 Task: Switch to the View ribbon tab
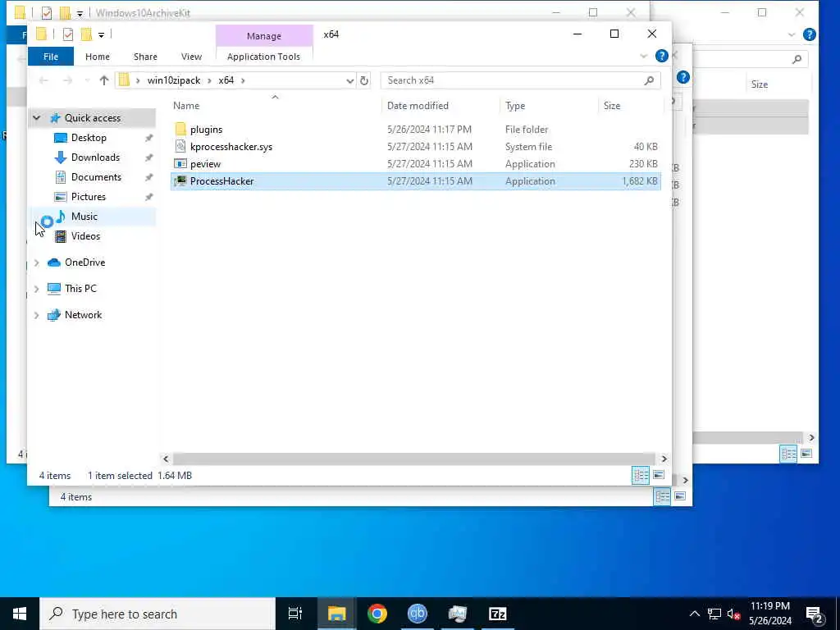pyautogui.click(x=191, y=57)
